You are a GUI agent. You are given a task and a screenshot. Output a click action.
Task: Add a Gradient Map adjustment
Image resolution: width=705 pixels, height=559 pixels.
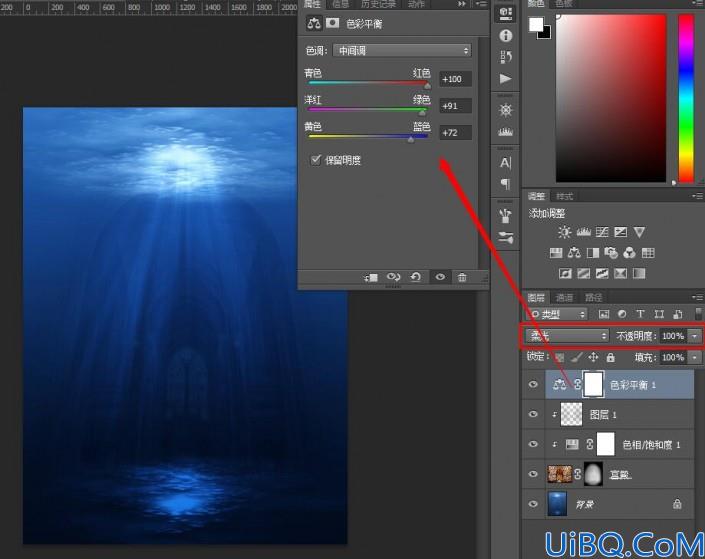[x=639, y=273]
